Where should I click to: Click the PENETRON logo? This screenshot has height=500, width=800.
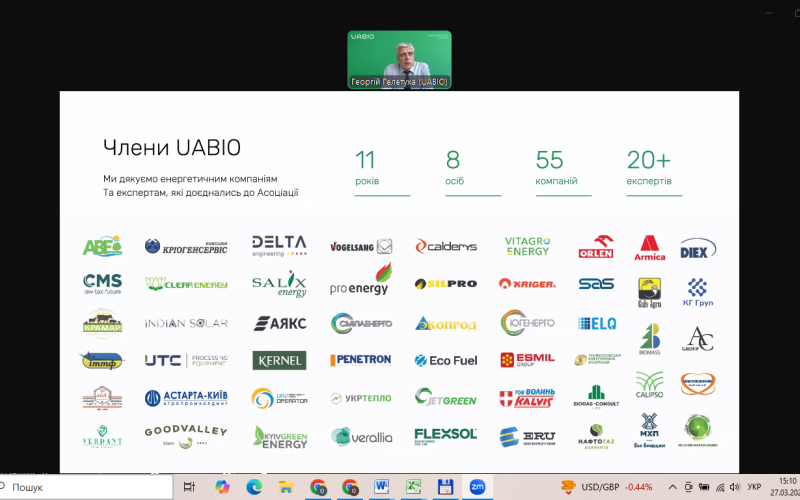click(x=361, y=360)
